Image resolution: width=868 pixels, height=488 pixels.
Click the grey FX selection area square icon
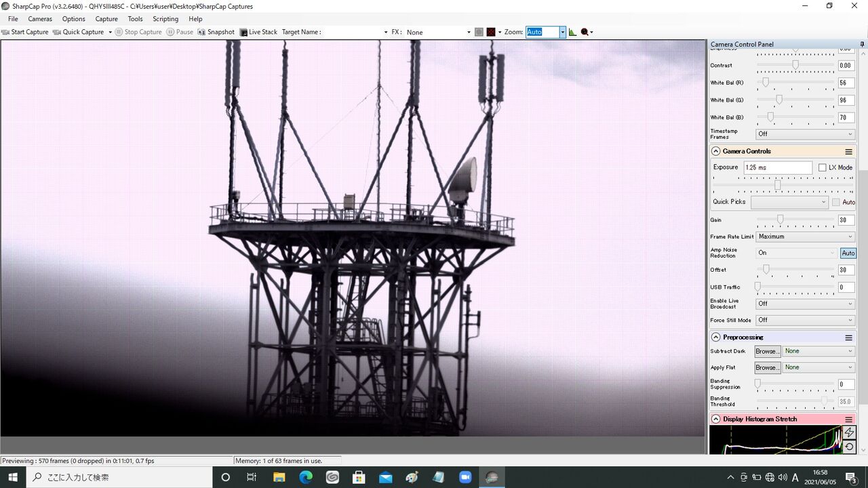pyautogui.click(x=479, y=32)
